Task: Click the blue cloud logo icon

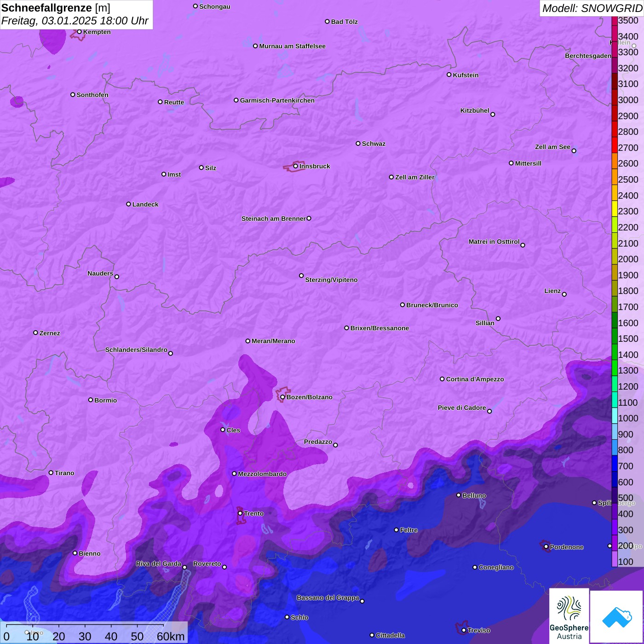Action: 617,617
